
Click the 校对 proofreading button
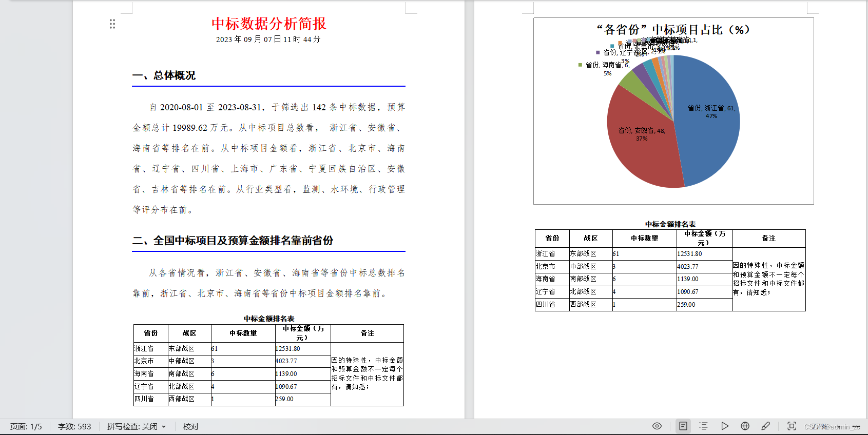pyautogui.click(x=191, y=427)
